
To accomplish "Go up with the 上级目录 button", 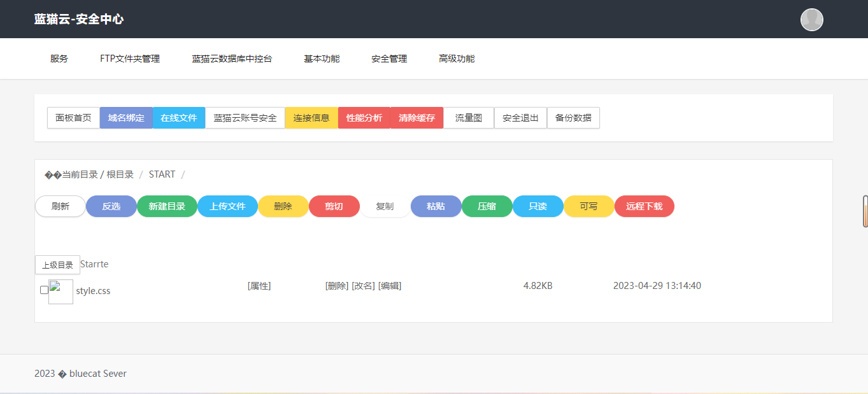I will click(57, 265).
